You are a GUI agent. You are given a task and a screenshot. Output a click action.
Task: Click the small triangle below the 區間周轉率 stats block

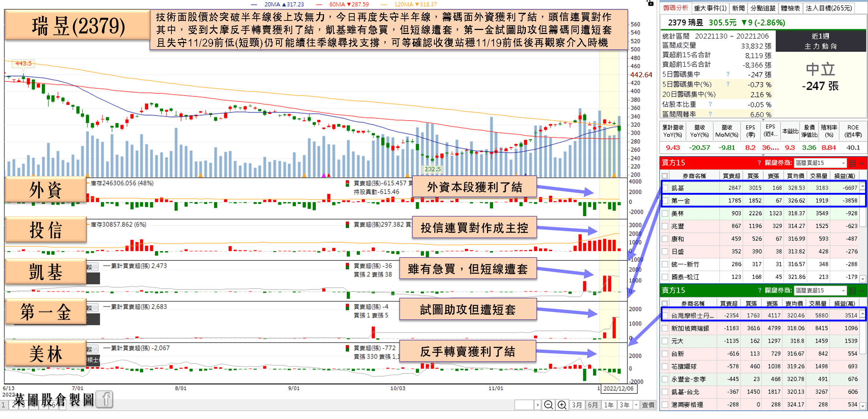click(763, 119)
